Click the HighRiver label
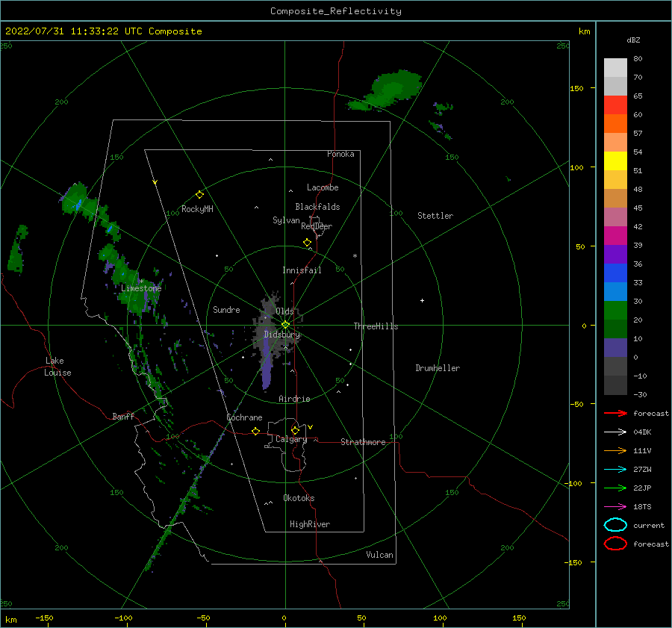The image size is (672, 628). (310, 524)
